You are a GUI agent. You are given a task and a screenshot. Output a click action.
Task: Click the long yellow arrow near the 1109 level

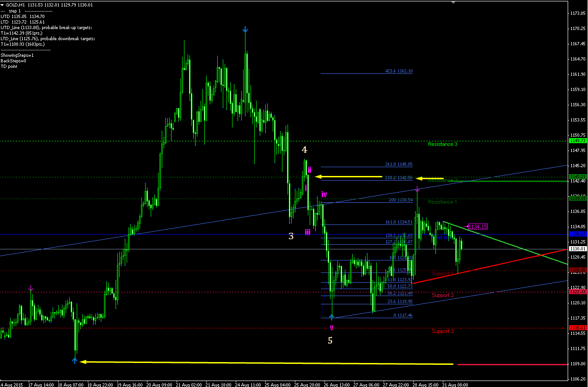(266, 363)
